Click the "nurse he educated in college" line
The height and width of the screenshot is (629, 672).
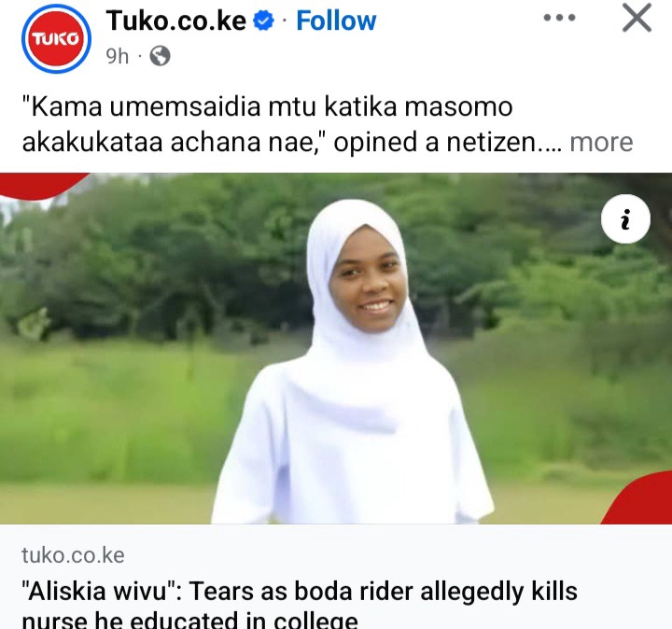tap(189, 620)
